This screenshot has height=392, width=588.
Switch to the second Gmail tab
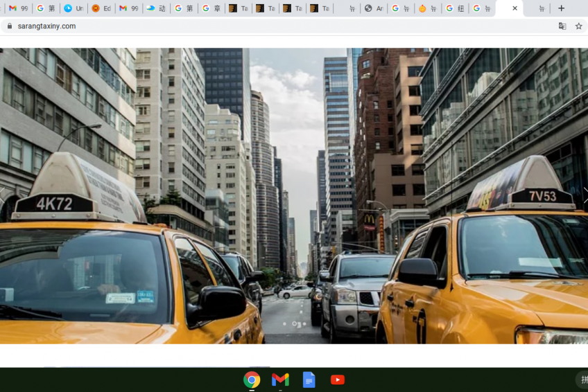(x=128, y=8)
